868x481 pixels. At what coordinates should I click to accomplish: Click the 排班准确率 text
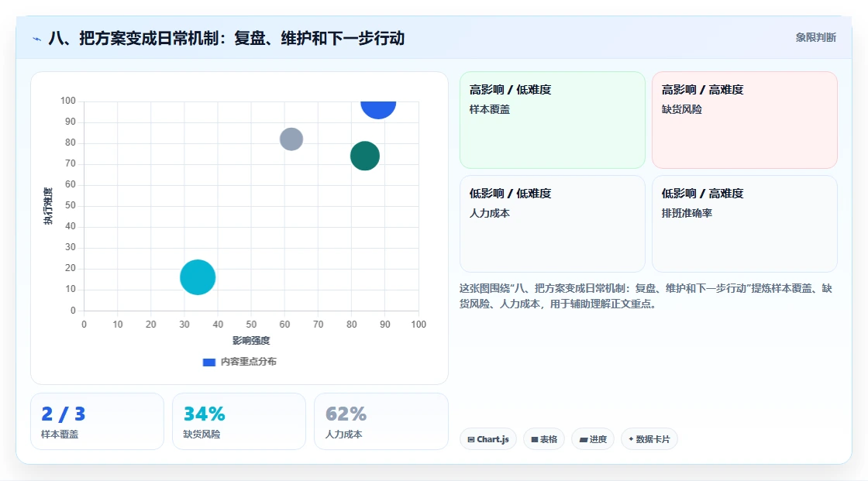(687, 213)
